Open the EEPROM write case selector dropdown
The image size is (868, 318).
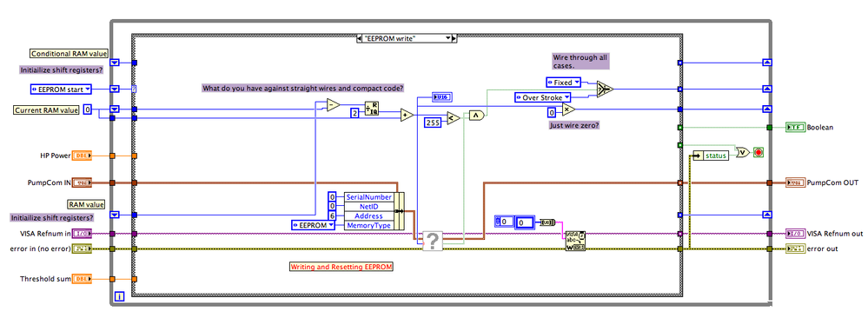tap(448, 38)
